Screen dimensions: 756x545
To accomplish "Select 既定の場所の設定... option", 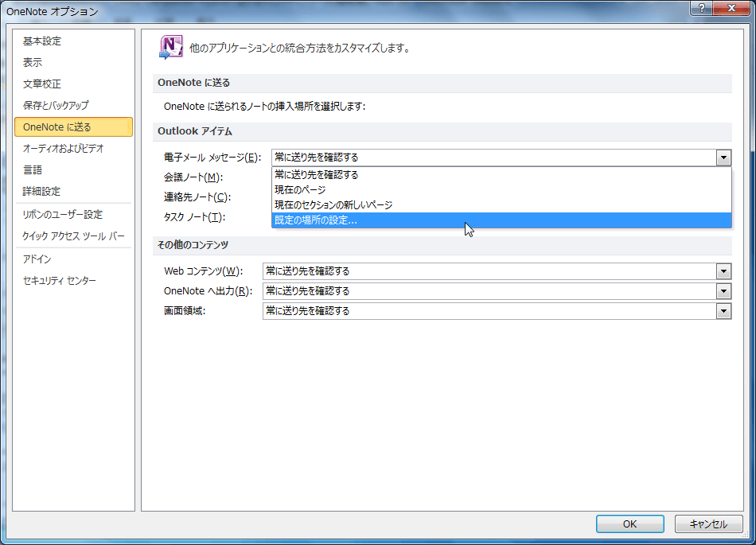I will coord(501,220).
